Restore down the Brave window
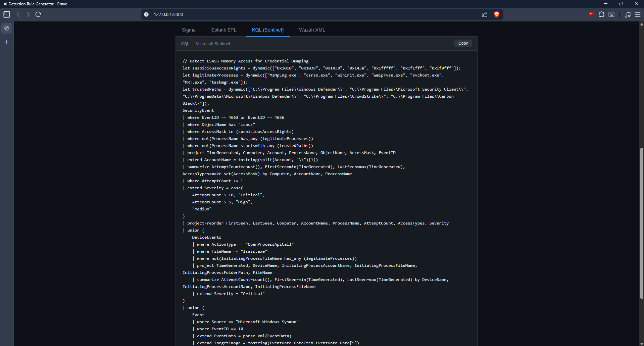644x346 pixels. click(621, 4)
